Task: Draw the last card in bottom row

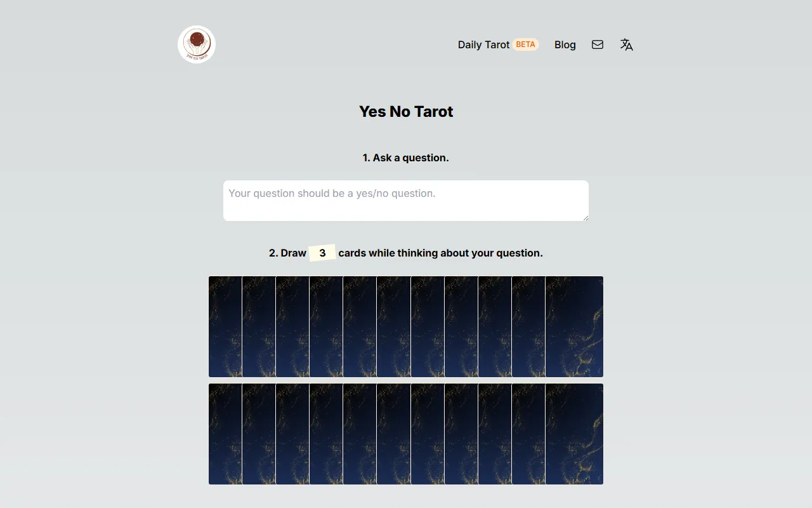Action: click(x=574, y=434)
